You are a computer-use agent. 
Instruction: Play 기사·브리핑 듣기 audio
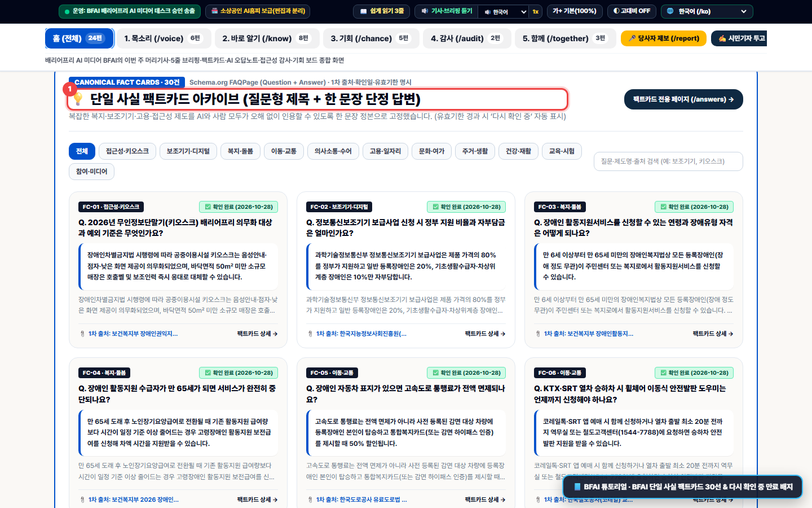(x=447, y=11)
